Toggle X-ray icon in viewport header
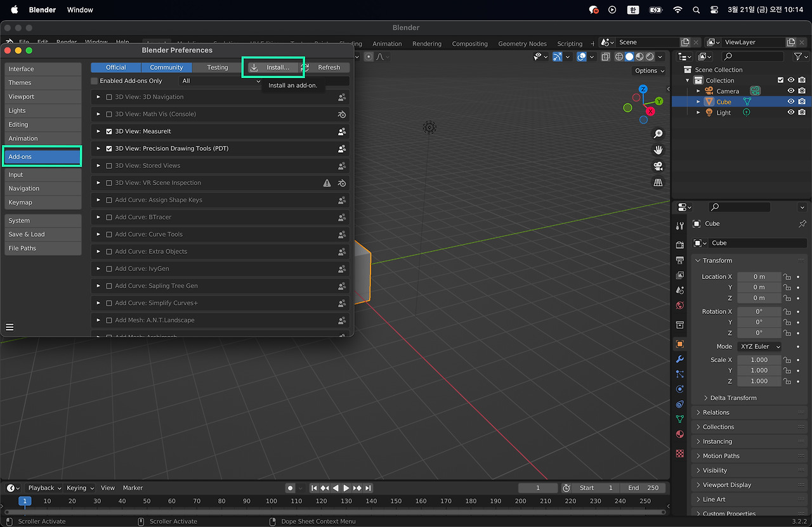 605,56
